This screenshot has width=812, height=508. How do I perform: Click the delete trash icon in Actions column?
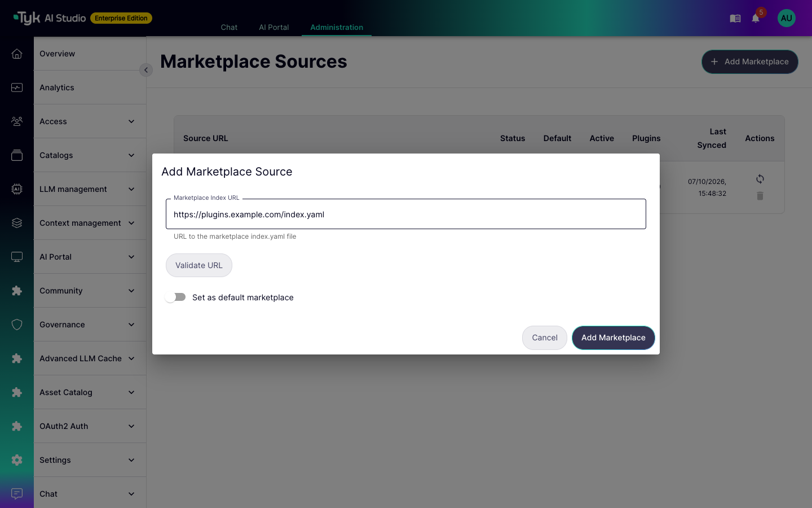point(760,196)
